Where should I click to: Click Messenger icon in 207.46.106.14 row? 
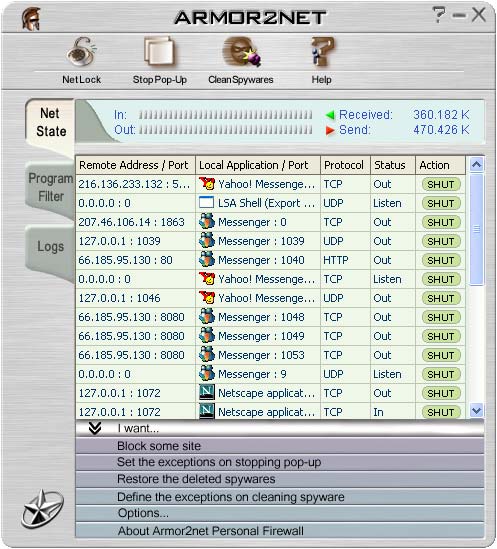pos(206,222)
